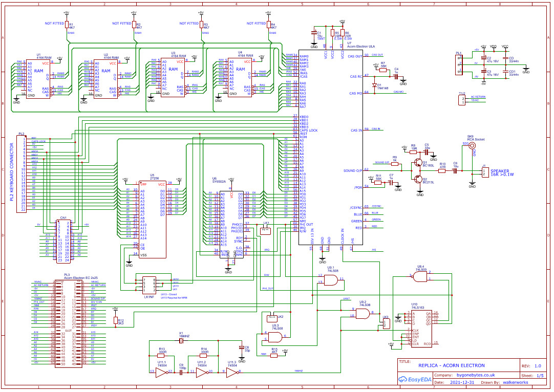The height and width of the screenshot is (392, 554).
Task: Click the CAS OUT pin label on U7
Action: 355,56
